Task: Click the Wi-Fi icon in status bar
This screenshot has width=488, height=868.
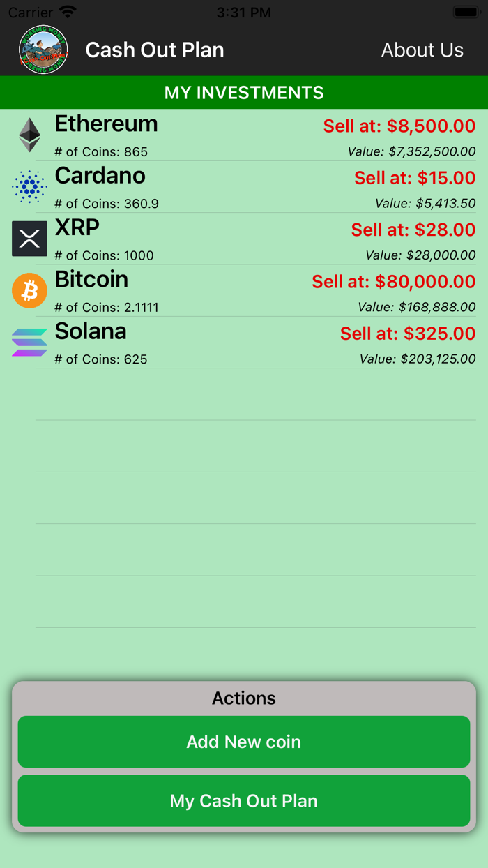Action: tap(66, 11)
